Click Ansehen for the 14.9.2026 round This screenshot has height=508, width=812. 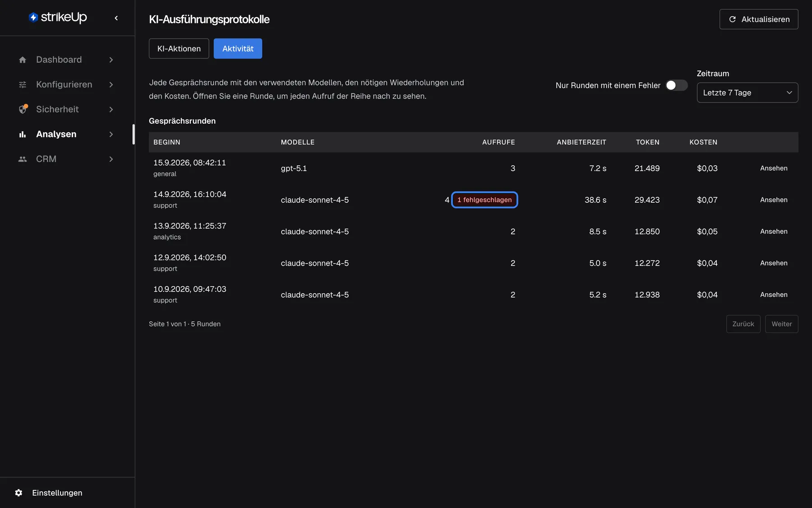774,200
